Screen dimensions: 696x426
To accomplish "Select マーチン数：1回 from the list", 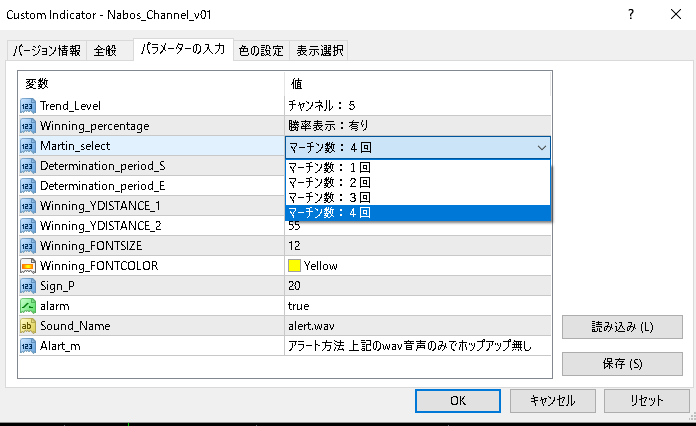I will [x=418, y=167].
